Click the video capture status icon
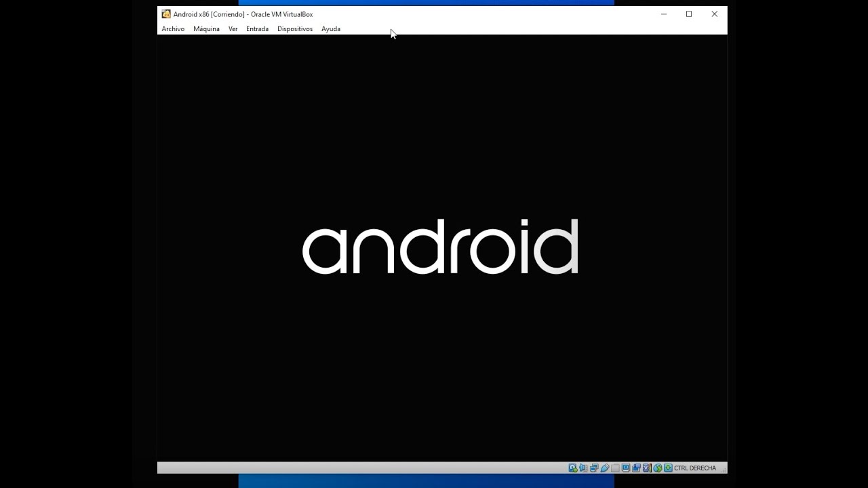 click(636, 468)
